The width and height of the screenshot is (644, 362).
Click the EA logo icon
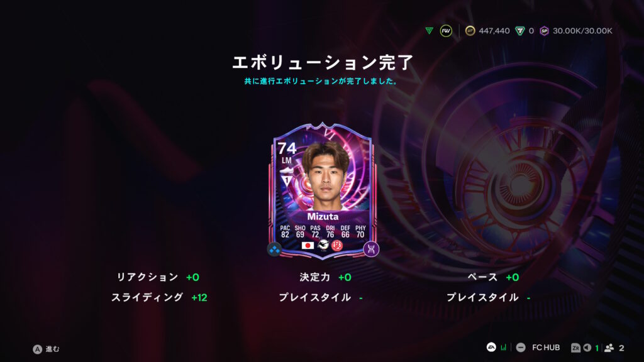(x=491, y=347)
